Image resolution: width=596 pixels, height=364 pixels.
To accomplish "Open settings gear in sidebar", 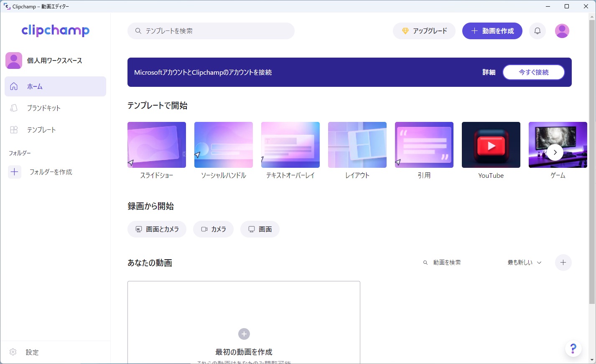I will click(x=13, y=352).
